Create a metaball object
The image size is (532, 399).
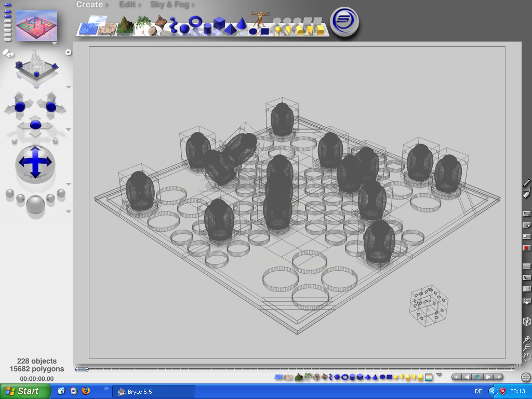coord(174,25)
